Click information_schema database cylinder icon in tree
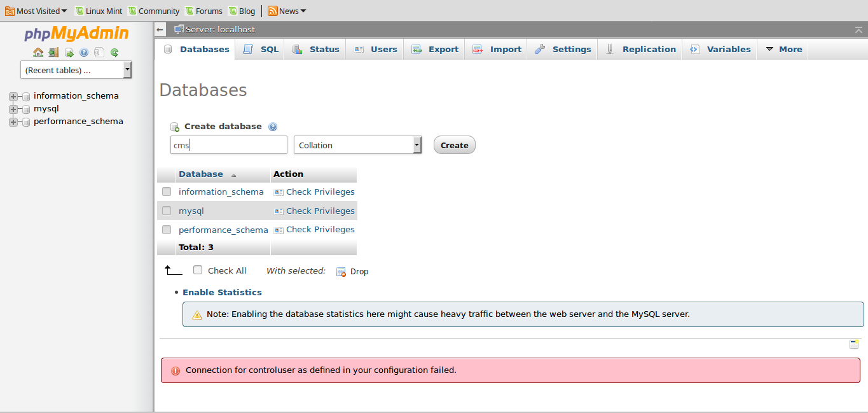868x413 pixels. (26, 97)
